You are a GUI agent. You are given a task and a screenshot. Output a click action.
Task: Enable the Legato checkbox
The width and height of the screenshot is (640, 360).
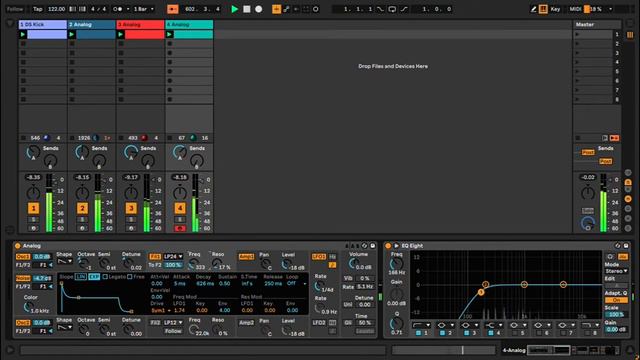coord(105,277)
